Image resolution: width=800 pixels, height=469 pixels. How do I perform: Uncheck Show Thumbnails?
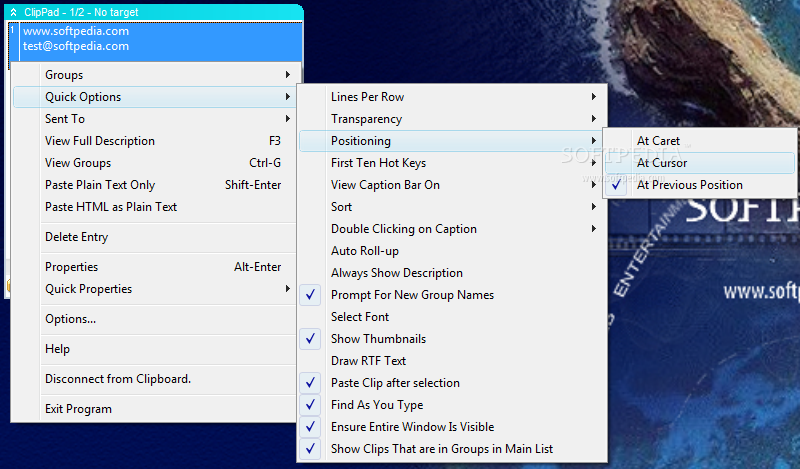pyautogui.click(x=451, y=338)
